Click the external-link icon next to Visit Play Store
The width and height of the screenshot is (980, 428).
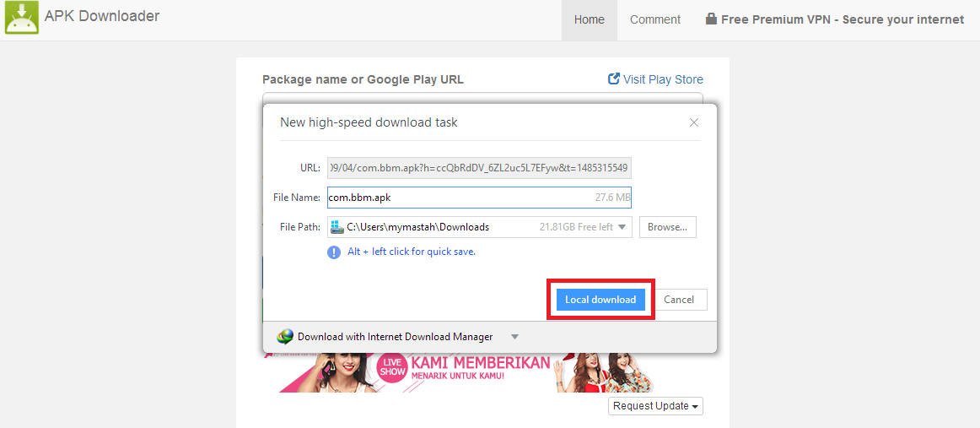(x=614, y=79)
